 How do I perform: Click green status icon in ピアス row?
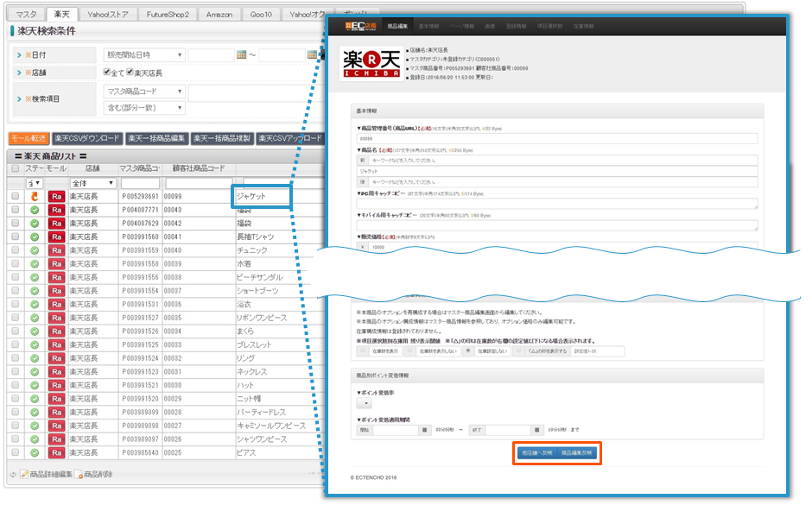click(35, 452)
